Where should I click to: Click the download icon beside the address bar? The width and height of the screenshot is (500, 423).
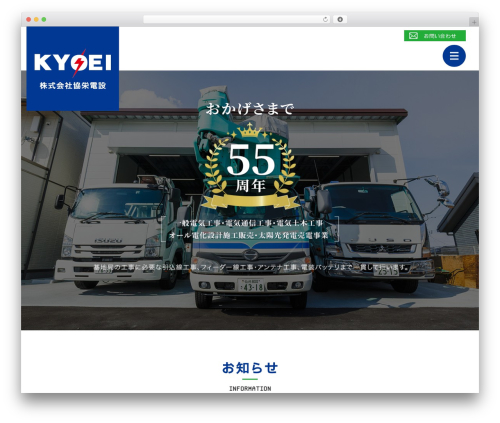(x=340, y=20)
